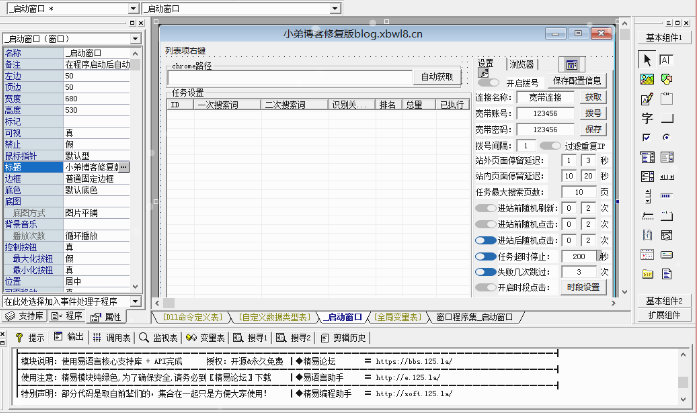This screenshot has width=697, height=413.
Task: Select the drive box component icon
Action: 666,255
